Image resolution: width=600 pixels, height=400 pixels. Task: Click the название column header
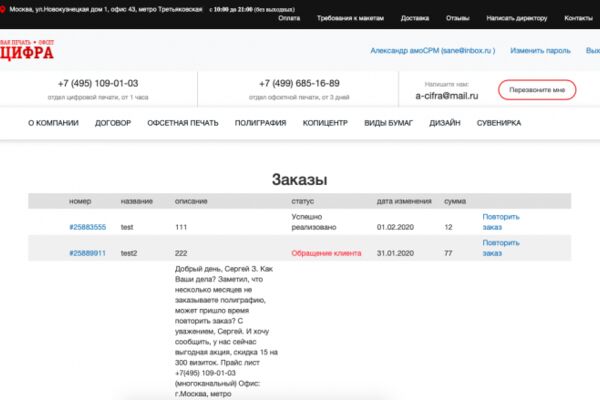(x=137, y=201)
